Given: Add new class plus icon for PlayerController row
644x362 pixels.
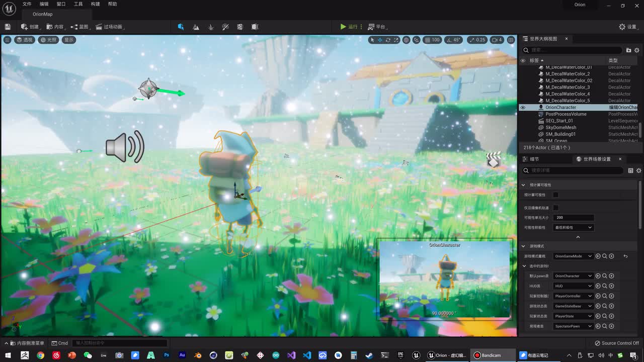Looking at the screenshot, I should [611, 296].
